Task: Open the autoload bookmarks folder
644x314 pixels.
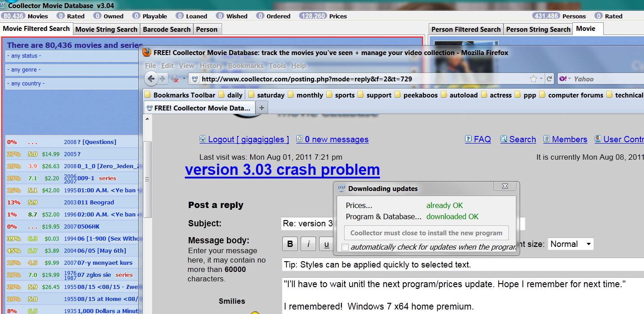Action: pyautogui.click(x=459, y=95)
